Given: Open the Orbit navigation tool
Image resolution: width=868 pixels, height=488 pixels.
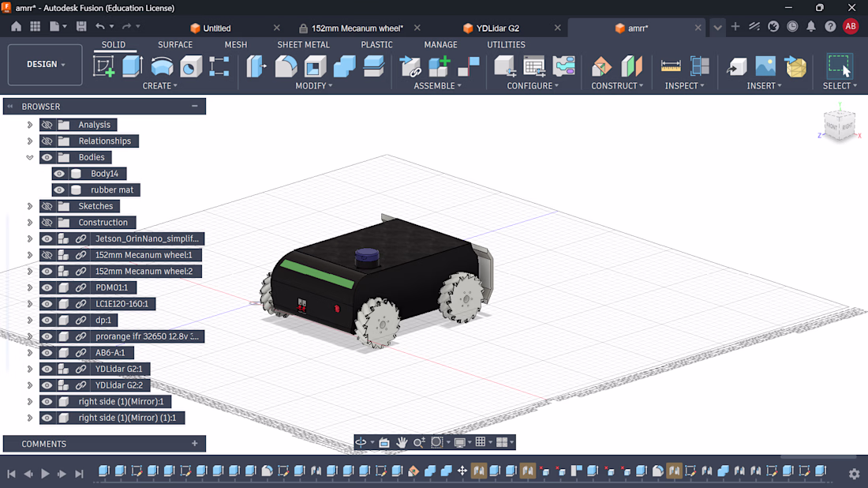Looking at the screenshot, I should tap(361, 442).
